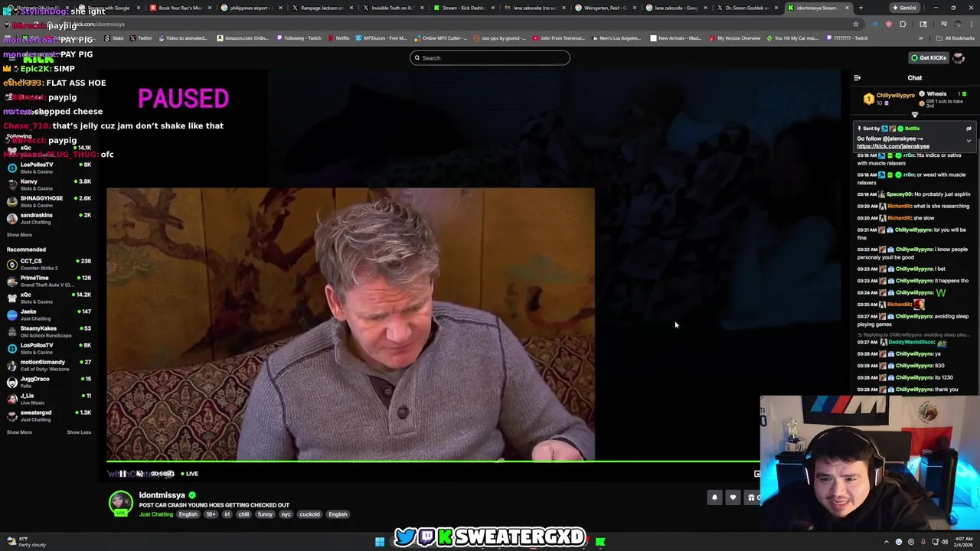Bookmark this page star icon
980x551 pixels.
856,24
